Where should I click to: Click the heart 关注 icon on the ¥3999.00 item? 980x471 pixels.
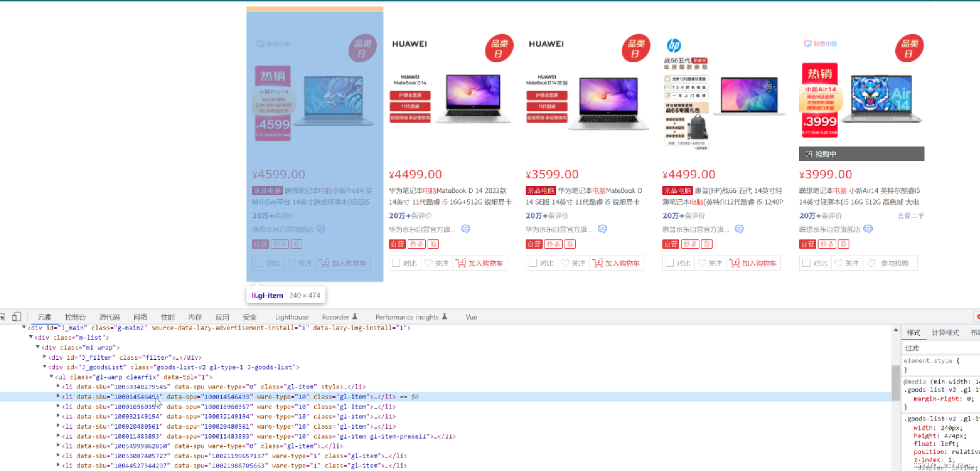[838, 263]
